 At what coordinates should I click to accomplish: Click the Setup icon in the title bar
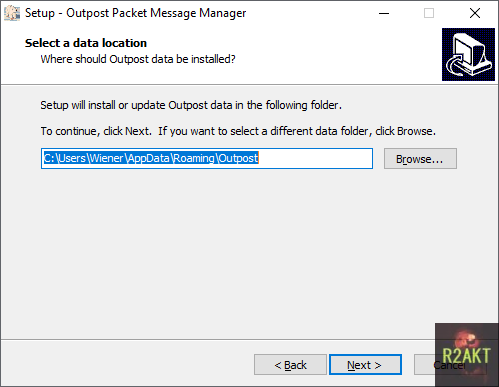[12, 13]
